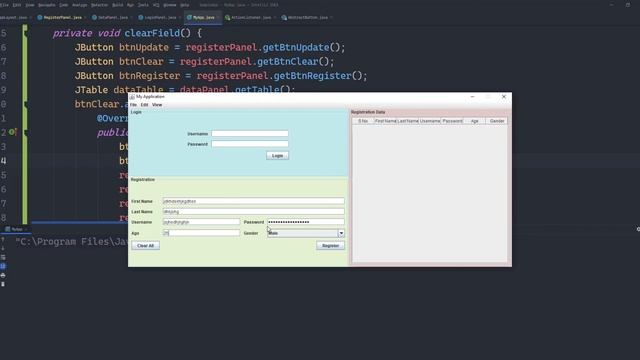Click the down-arrow icon in Run console toolbar
Screen dimensions: 640x360
click(3, 248)
